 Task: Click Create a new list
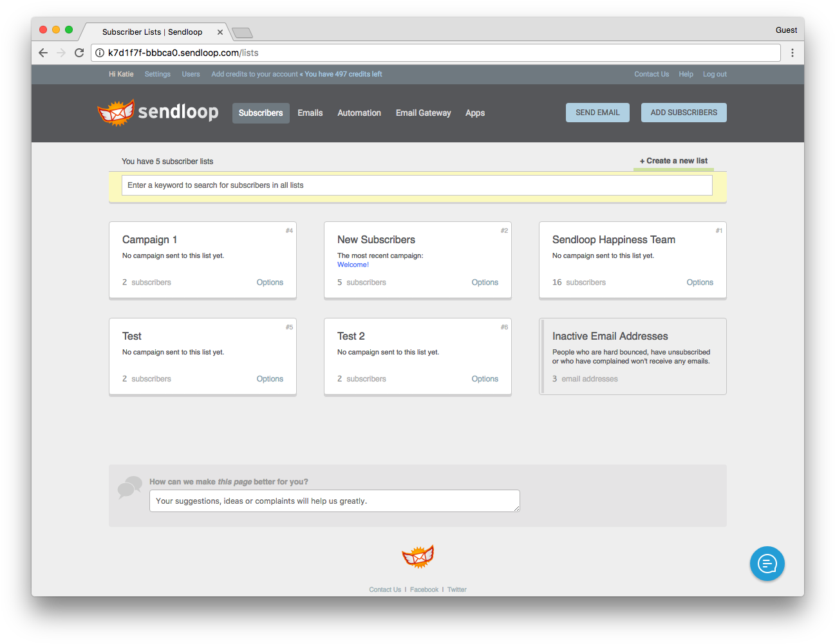point(673,161)
